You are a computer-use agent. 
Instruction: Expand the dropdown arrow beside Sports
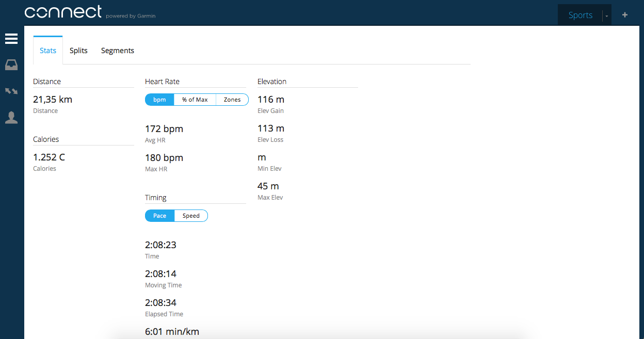click(x=607, y=16)
